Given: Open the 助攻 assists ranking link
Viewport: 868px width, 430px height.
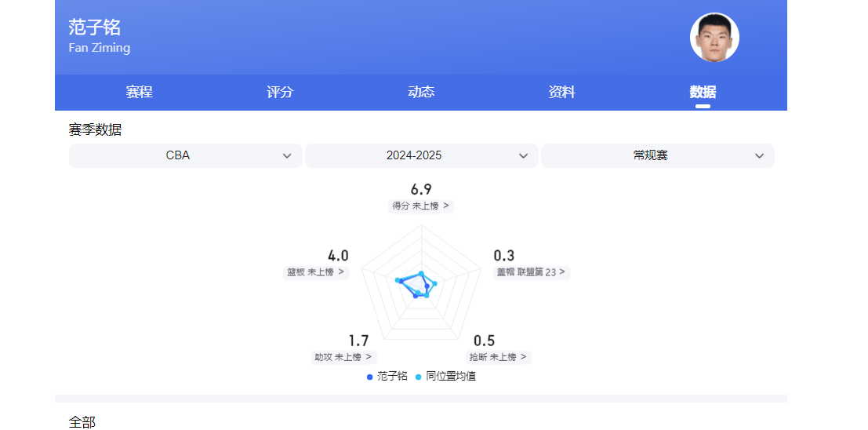Looking at the screenshot, I should [343, 357].
